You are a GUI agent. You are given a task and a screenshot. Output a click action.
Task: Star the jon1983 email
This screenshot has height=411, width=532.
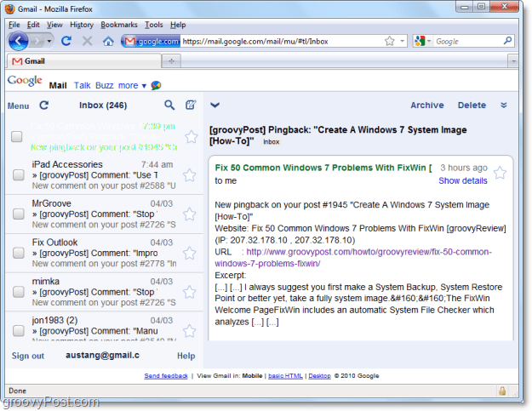189,331
